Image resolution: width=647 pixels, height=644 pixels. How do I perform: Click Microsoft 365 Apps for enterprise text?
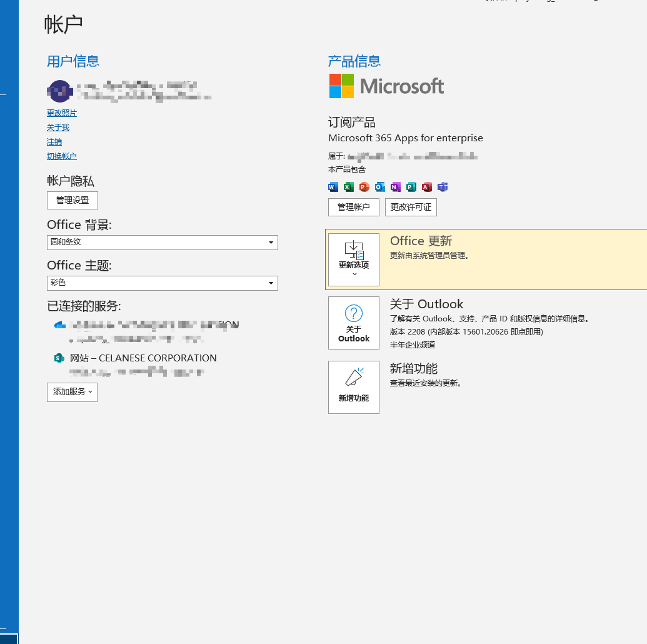[x=406, y=138]
